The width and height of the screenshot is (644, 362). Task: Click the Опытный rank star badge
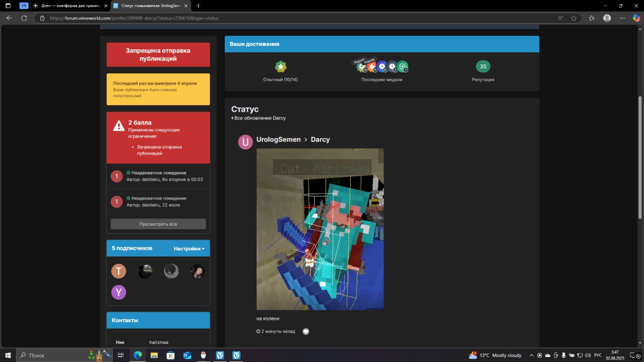point(280,66)
